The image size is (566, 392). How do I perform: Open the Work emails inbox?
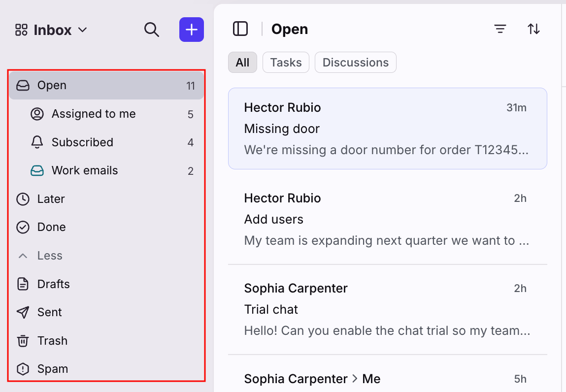tap(106, 171)
